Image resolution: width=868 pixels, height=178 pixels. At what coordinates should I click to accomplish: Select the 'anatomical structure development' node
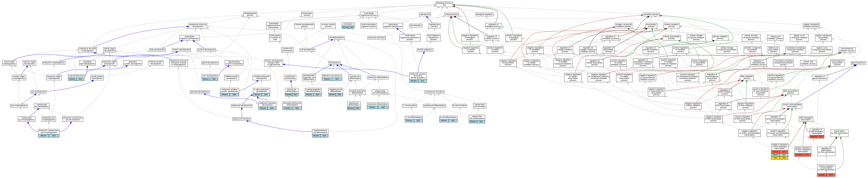coord(198,26)
